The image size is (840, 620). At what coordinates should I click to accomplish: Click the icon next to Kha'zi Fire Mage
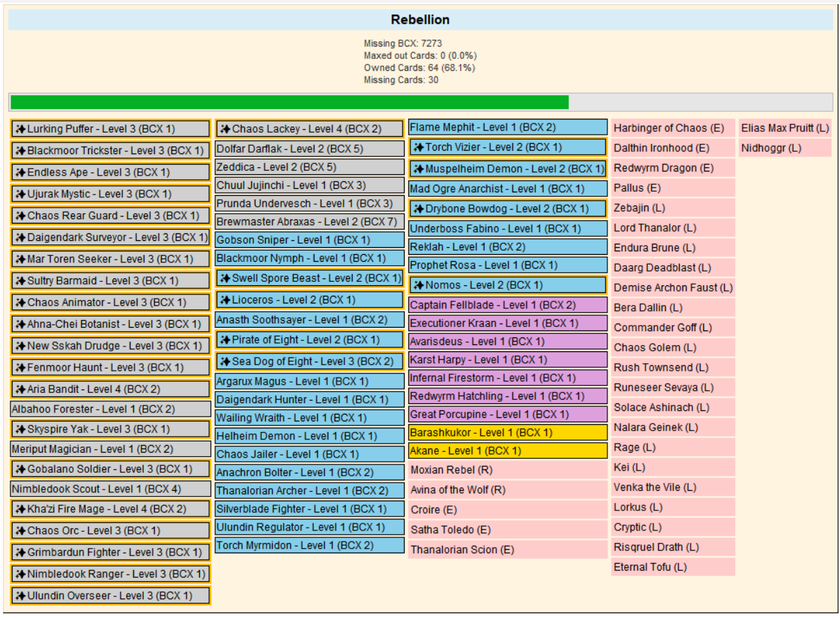pos(20,509)
